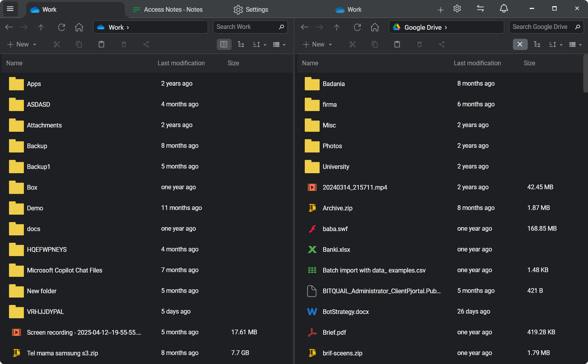Go home in Google Drive pane
Viewport: 588px width, 364px height.
tap(375, 27)
